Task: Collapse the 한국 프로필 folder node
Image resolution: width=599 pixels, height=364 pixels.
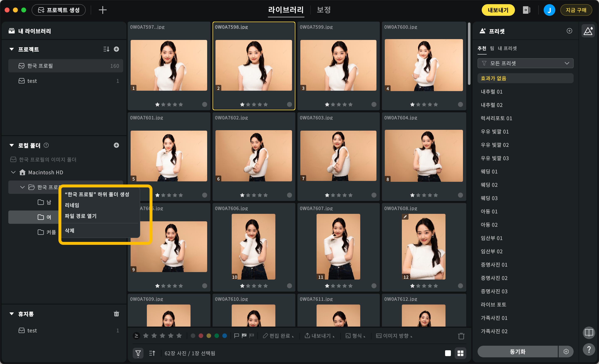Action: pos(22,187)
